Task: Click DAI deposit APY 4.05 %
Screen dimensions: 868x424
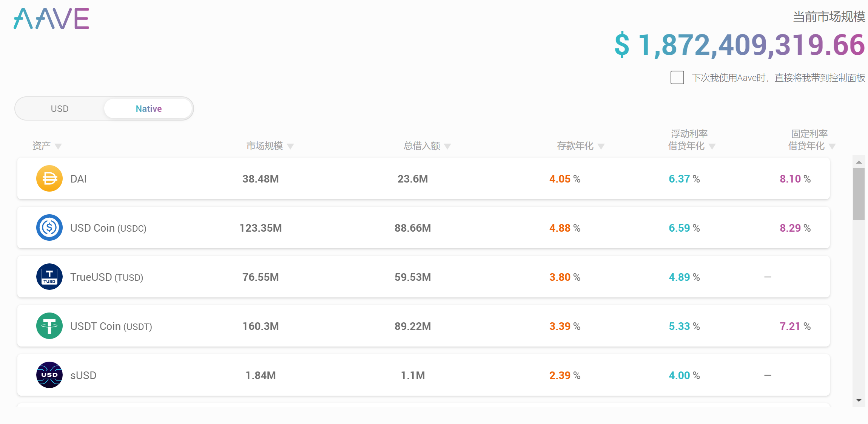Action: [565, 179]
